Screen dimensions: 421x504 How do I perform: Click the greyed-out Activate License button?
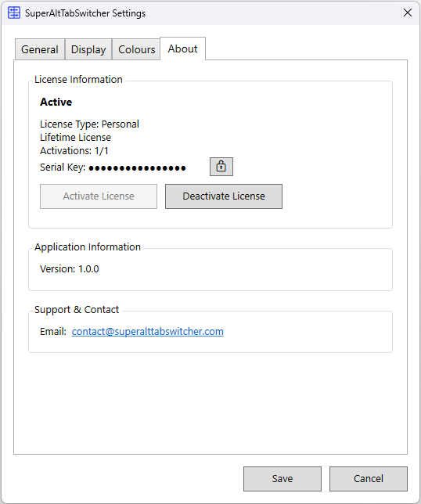[99, 196]
